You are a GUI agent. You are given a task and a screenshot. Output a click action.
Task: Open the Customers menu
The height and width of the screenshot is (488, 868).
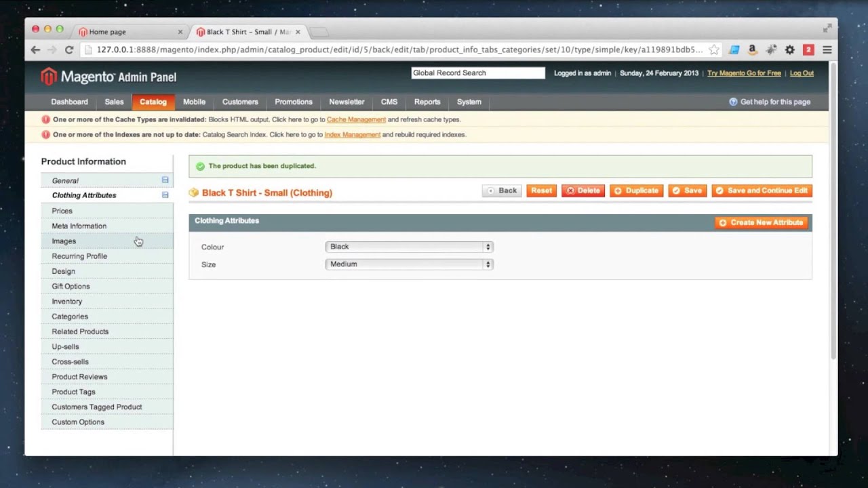tap(240, 102)
